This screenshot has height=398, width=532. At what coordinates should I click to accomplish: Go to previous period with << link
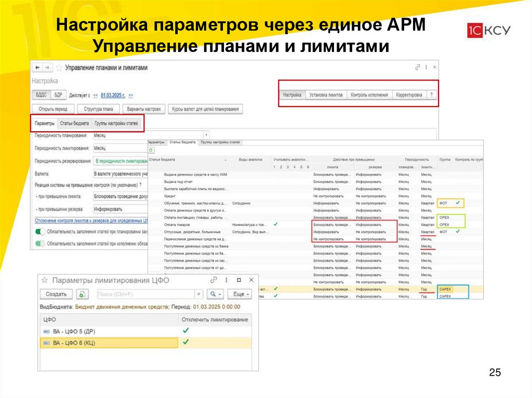(96, 95)
